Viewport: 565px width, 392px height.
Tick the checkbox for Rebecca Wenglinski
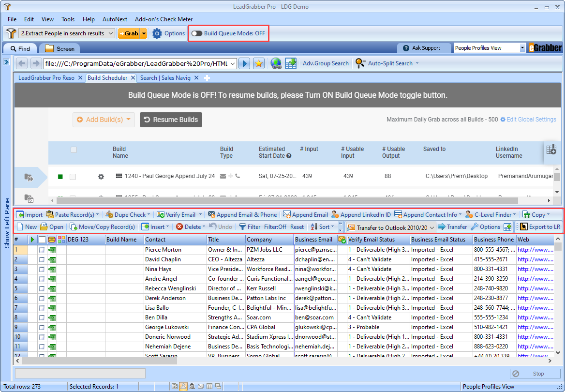[42, 288]
